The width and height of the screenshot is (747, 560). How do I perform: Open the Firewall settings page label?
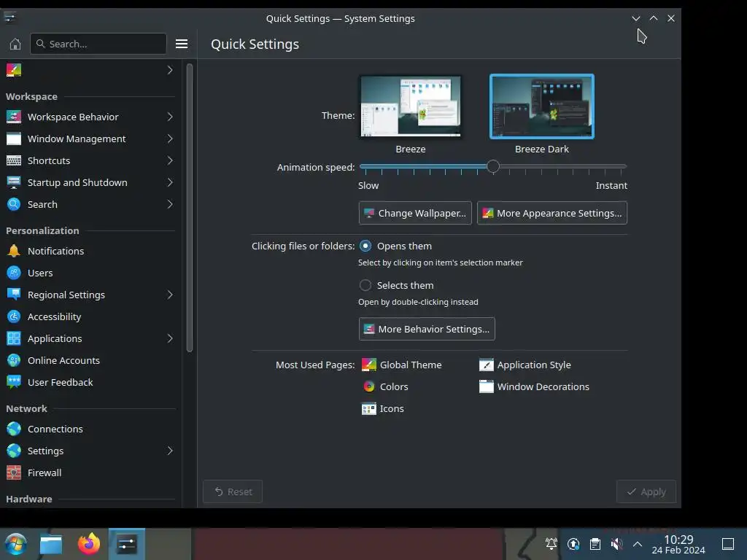44,472
